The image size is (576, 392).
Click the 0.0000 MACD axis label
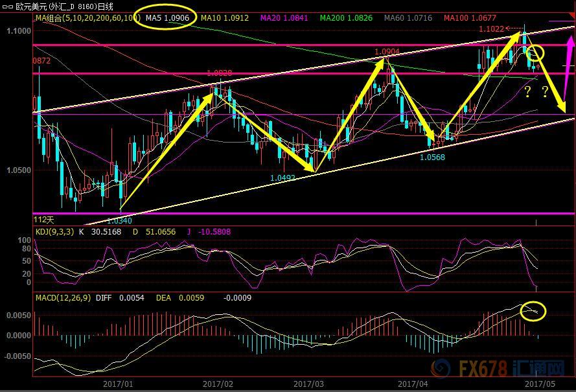coord(19,336)
